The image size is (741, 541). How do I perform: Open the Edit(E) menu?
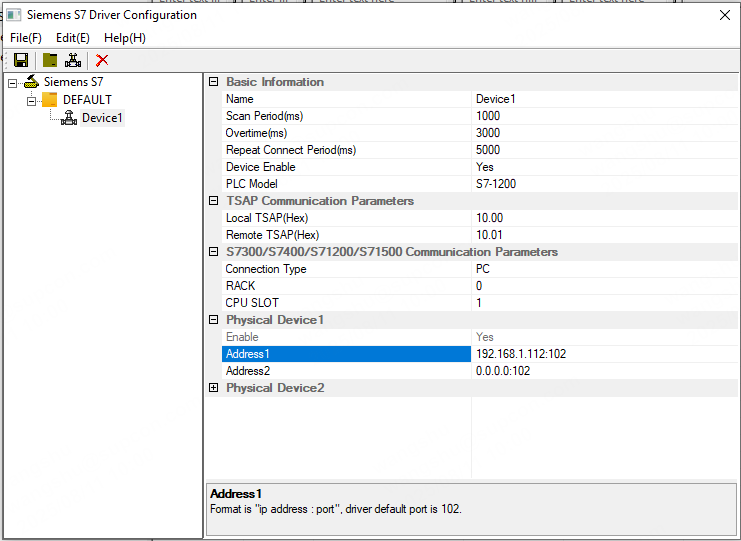pyautogui.click(x=73, y=38)
